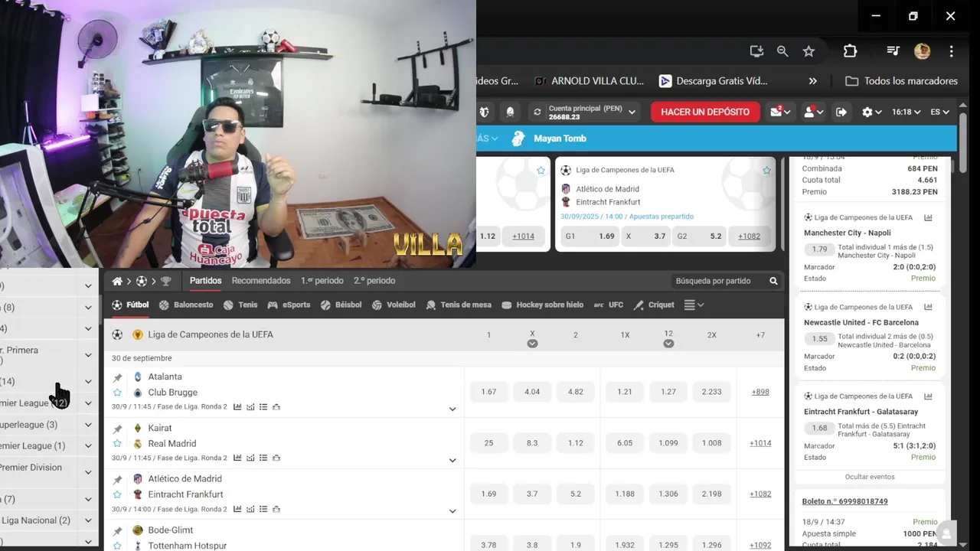Click the trophy icon in breadcrumb
Viewport: 980px width, 551px height.
(x=165, y=281)
